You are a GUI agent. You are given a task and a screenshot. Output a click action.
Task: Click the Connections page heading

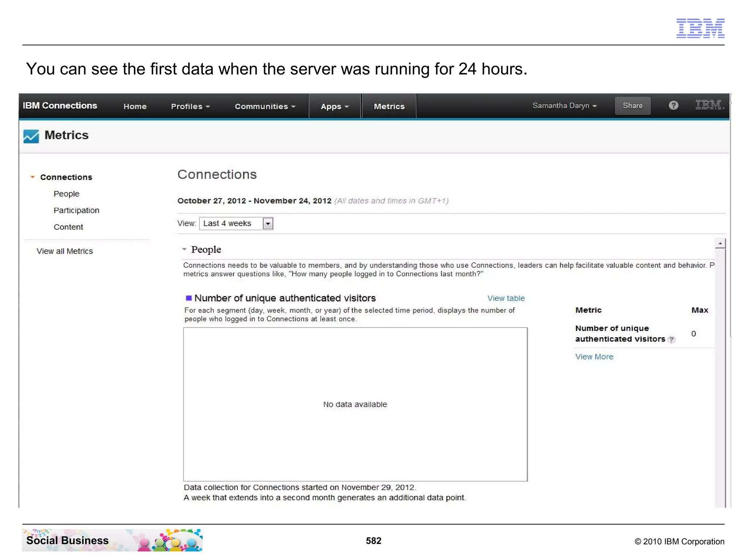point(217,175)
